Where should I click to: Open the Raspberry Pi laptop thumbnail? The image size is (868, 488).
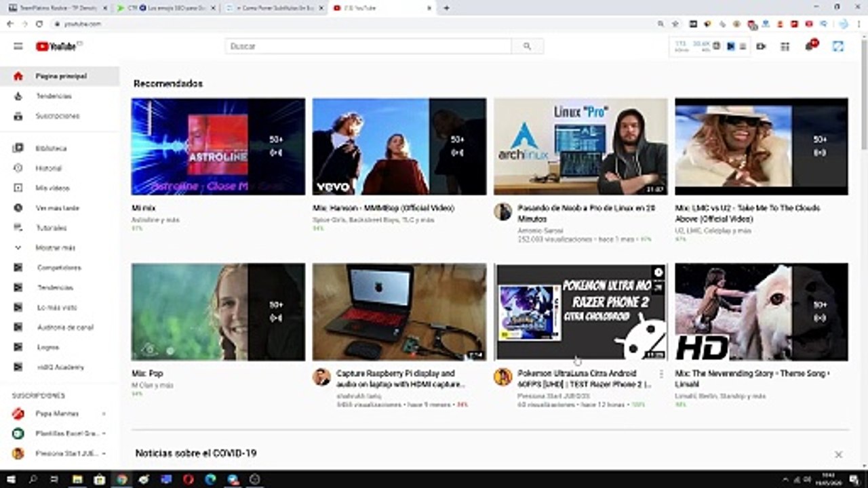point(399,312)
